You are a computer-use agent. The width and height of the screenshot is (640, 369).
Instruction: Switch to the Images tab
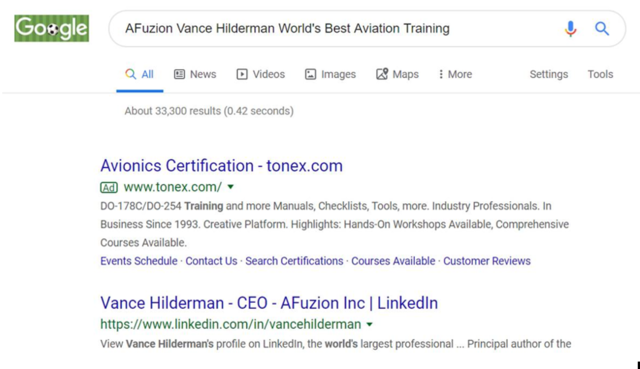pyautogui.click(x=330, y=74)
